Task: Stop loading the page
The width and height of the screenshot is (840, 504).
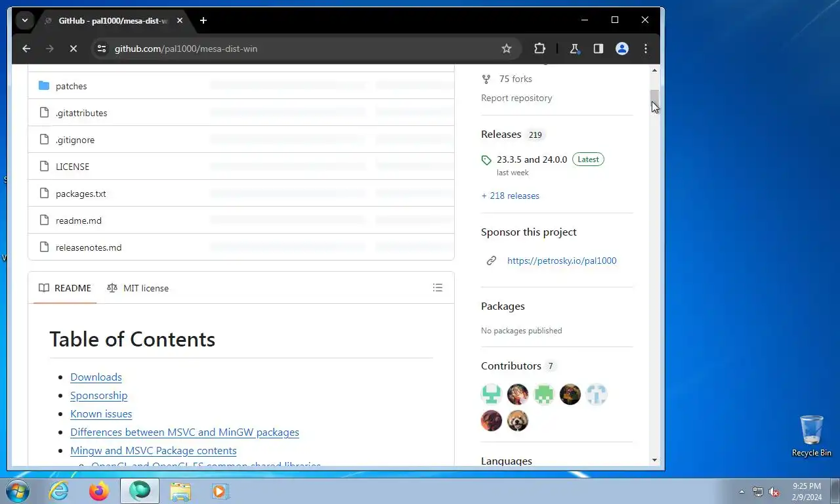Action: click(x=73, y=49)
